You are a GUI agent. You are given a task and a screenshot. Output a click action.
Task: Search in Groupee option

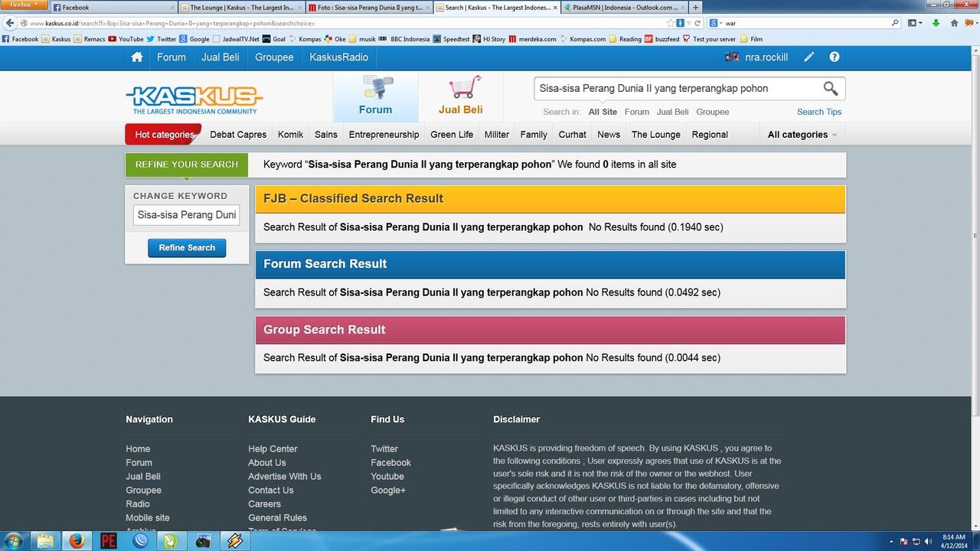[712, 112]
